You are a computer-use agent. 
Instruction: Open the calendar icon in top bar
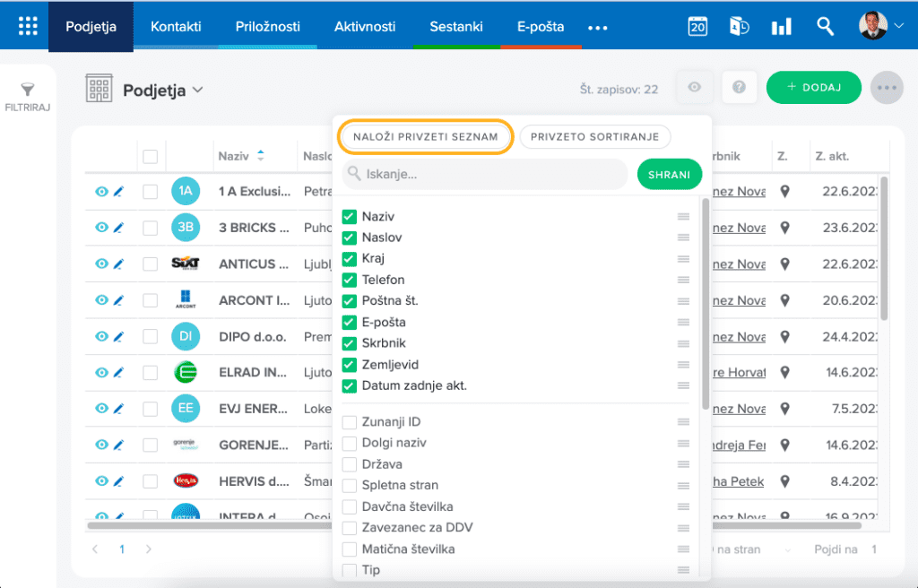697,26
